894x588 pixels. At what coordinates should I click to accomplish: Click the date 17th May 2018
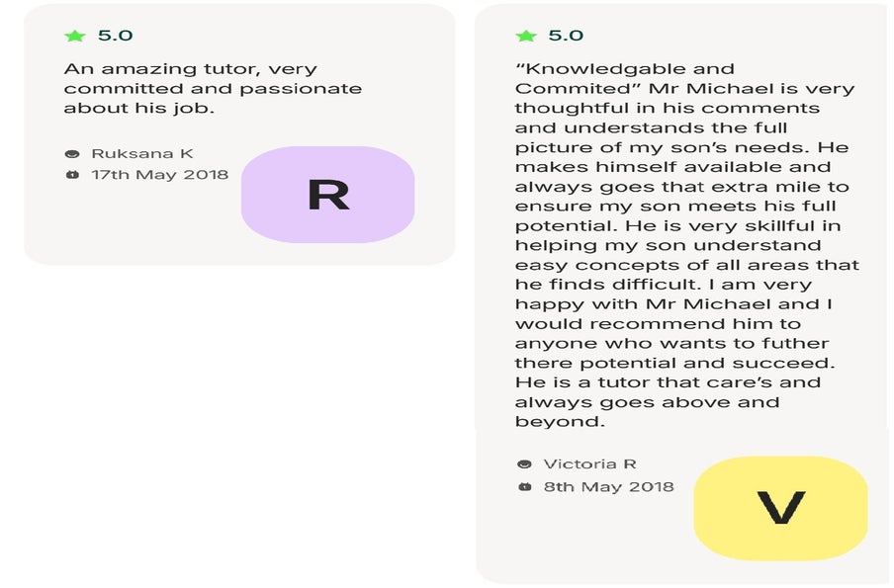159,175
